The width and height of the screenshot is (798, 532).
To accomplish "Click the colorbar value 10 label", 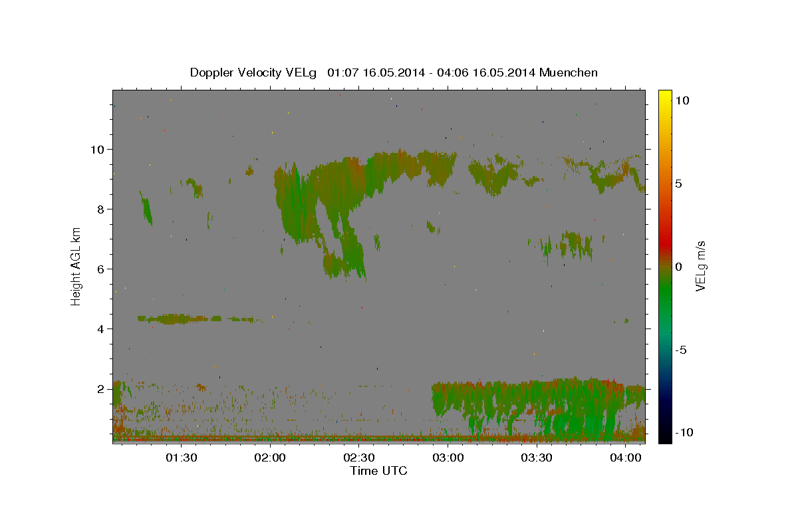I will pyautogui.click(x=682, y=100).
